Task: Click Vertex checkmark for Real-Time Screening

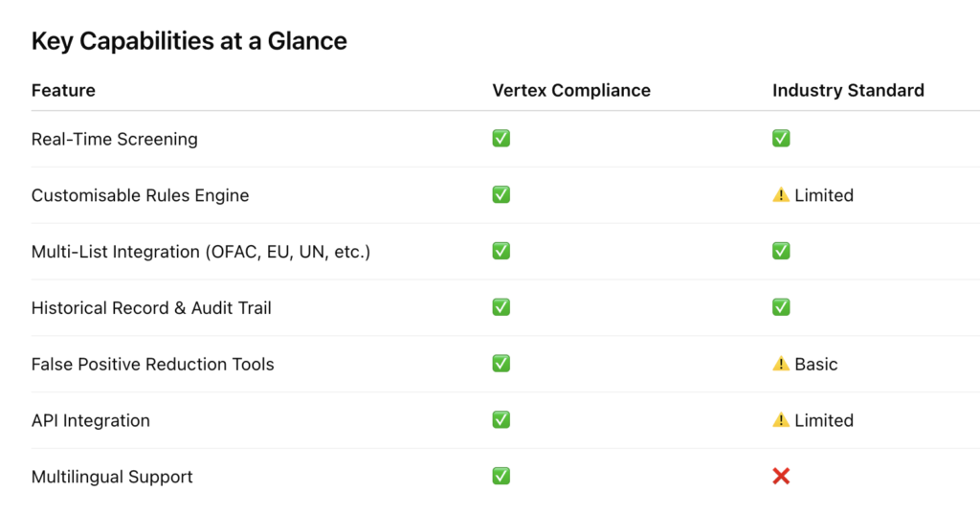Action: (x=501, y=138)
